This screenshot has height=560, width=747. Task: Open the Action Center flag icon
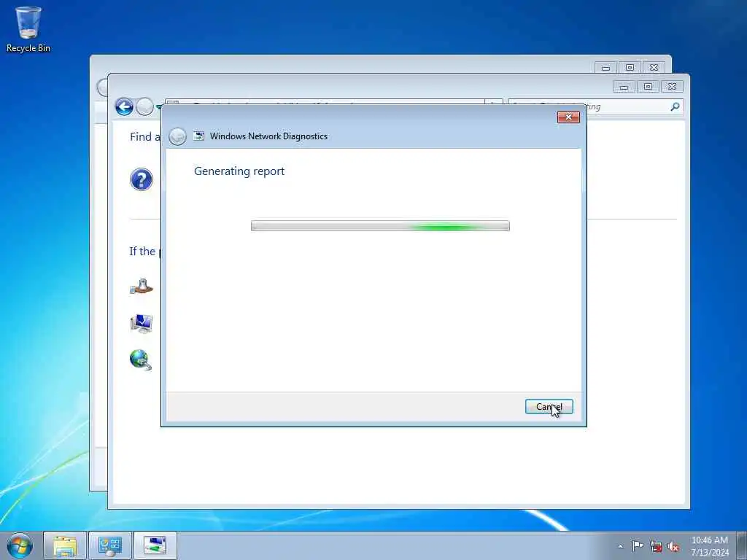[638, 545]
